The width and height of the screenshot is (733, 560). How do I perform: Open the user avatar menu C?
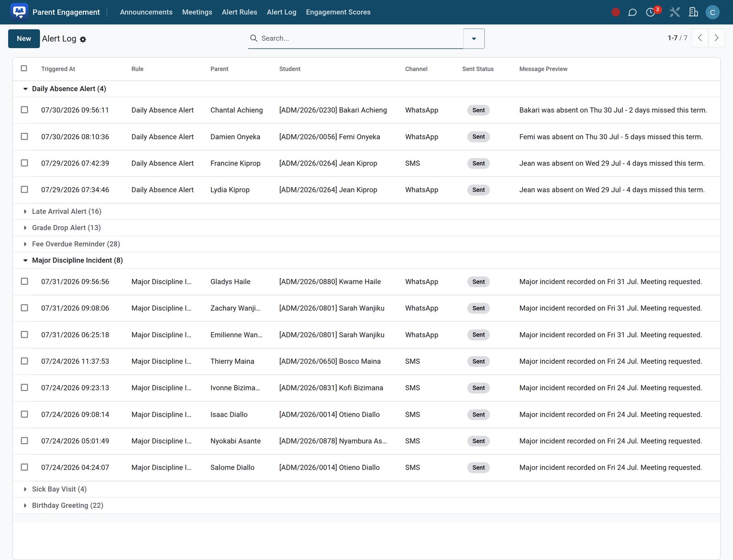point(712,12)
